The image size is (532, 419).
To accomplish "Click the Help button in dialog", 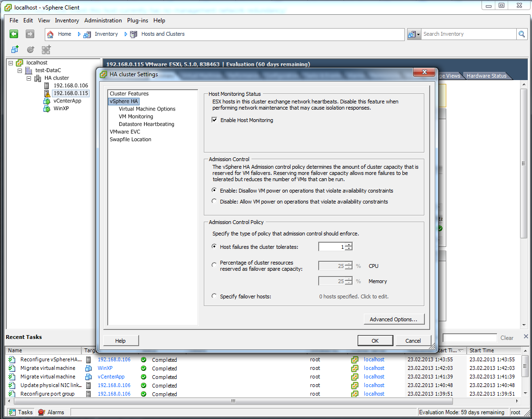I will pos(120,340).
